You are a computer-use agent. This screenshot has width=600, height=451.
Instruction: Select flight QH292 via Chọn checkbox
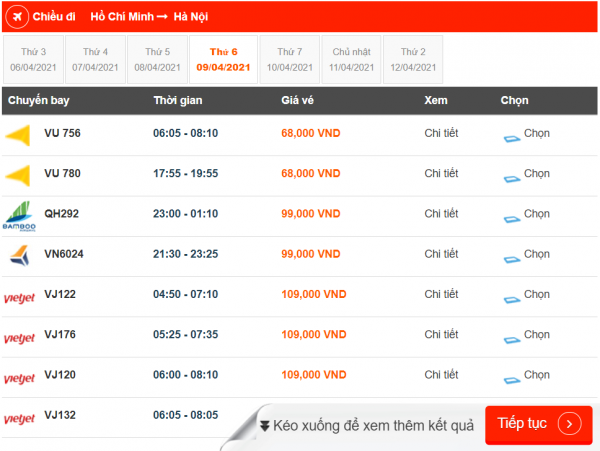[x=512, y=219]
